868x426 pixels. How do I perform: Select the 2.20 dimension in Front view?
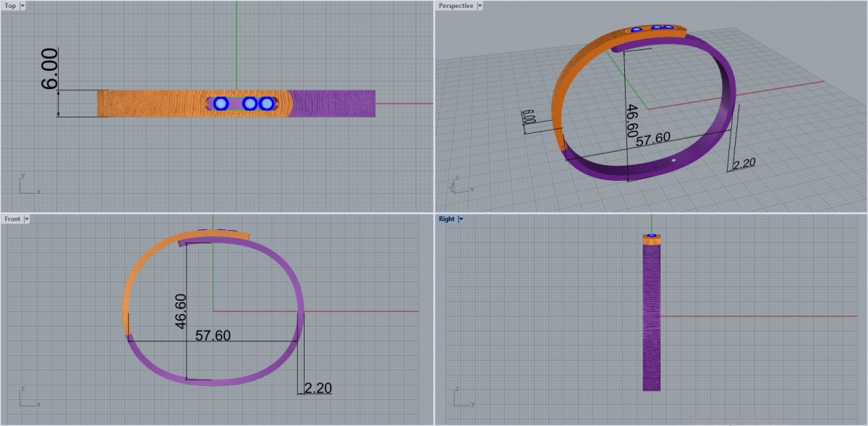tap(318, 388)
